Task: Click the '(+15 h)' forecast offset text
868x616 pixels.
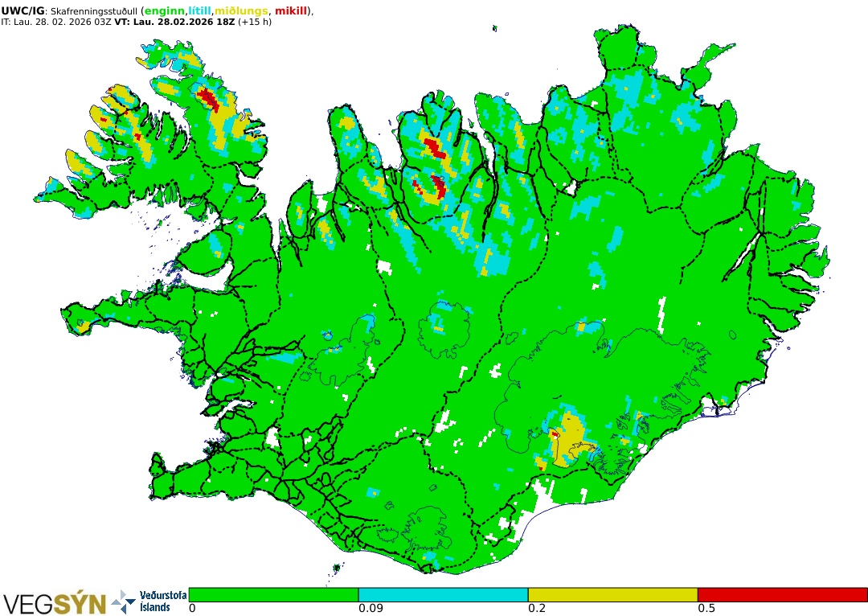Action: [x=254, y=23]
